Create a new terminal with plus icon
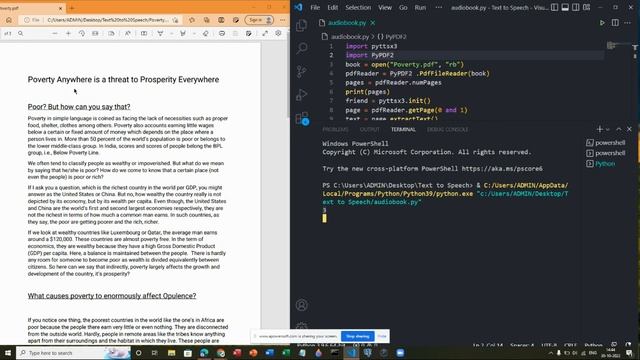Image resolution: width=640 pixels, height=360 pixels. (x=599, y=129)
